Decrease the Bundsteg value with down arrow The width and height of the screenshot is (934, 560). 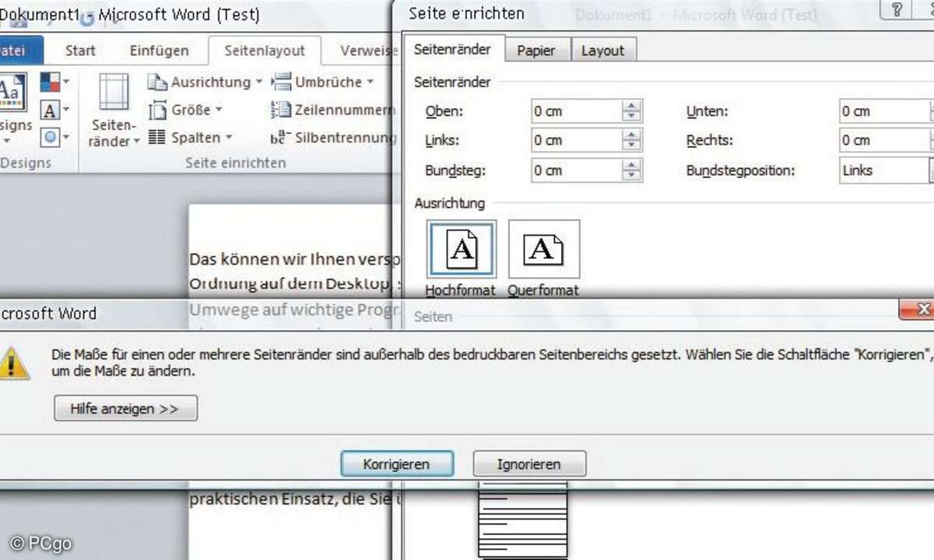coord(633,176)
